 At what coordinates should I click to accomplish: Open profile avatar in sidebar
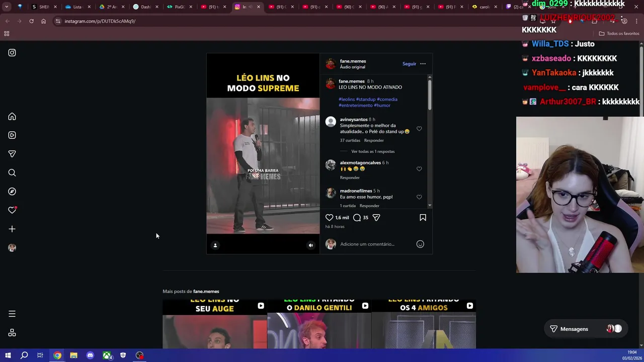coord(12,248)
